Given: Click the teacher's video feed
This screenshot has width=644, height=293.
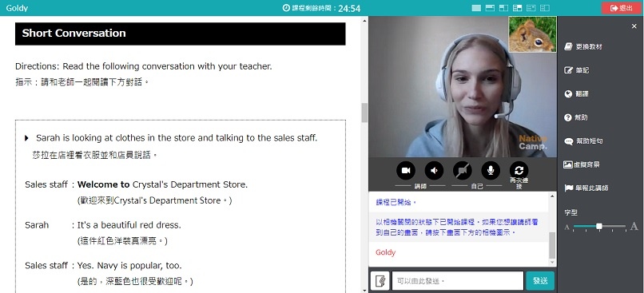Looking at the screenshot, I should coord(463,86).
